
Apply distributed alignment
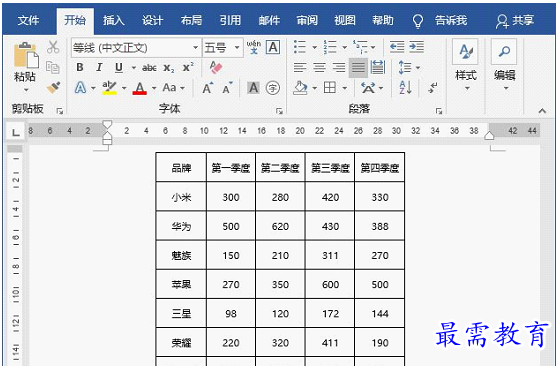pos(378,68)
